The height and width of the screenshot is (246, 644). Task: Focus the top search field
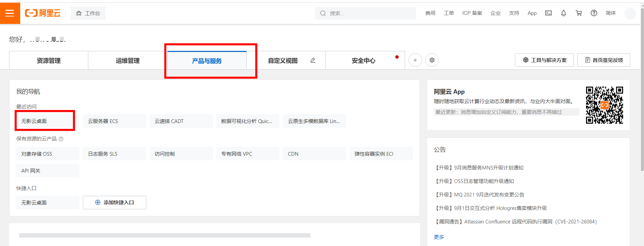click(365, 13)
